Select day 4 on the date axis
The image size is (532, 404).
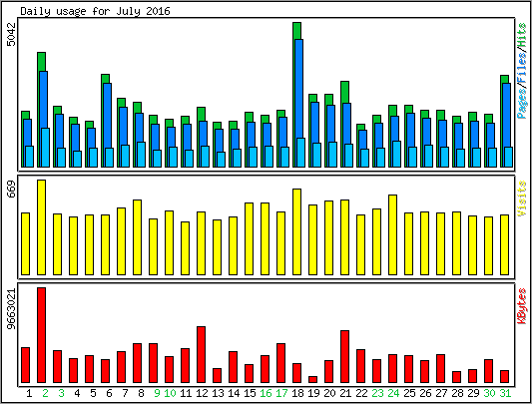point(77,393)
